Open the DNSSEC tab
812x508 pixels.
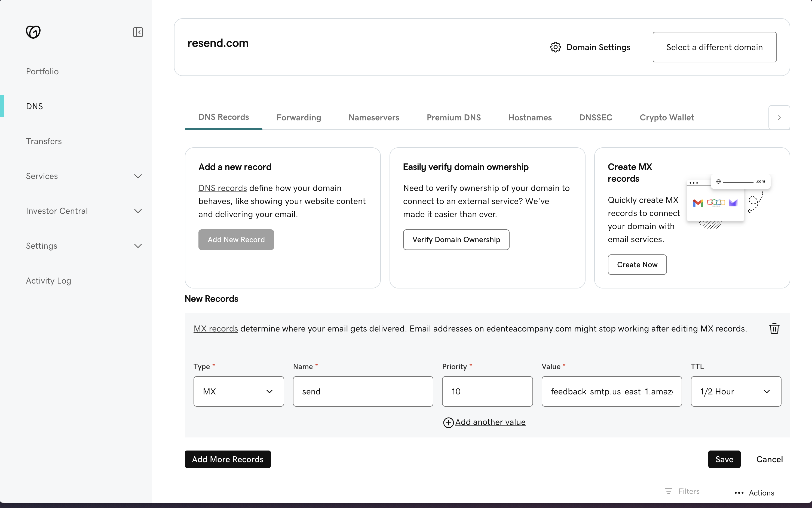[596, 117]
